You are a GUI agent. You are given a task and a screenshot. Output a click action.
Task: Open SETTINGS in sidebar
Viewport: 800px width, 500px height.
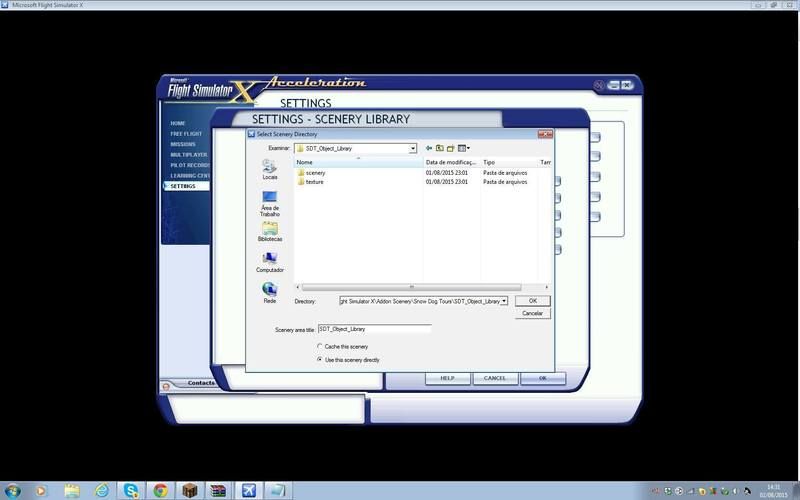tap(186, 186)
